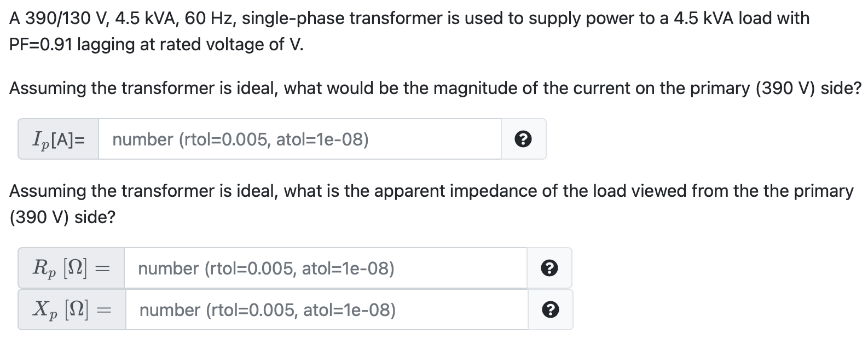Focus the Ip[A] answer input box
Viewport: 868px width, 339px height.
(x=299, y=139)
